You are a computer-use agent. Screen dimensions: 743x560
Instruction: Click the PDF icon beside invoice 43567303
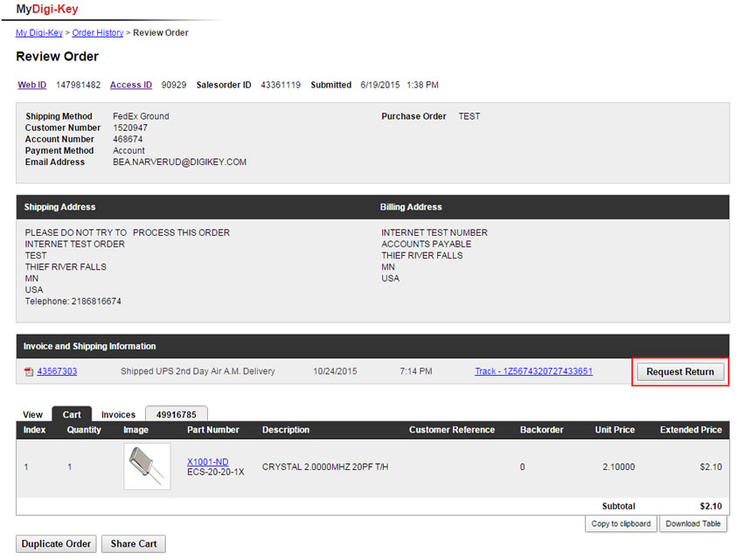coord(29,372)
